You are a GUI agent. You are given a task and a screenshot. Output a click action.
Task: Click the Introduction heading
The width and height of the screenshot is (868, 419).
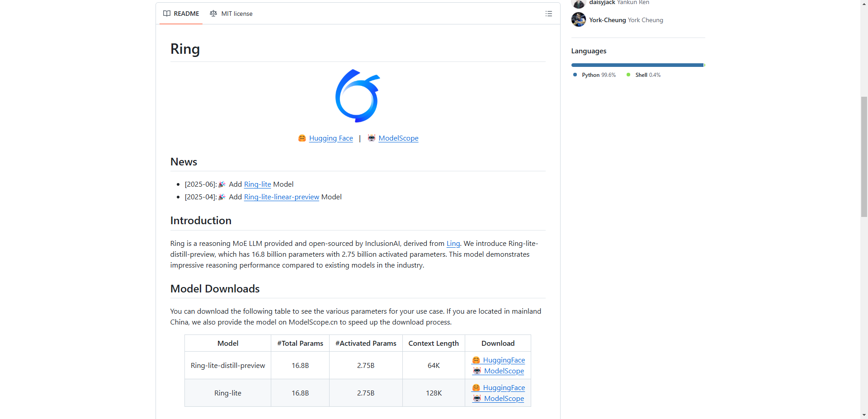pos(201,221)
